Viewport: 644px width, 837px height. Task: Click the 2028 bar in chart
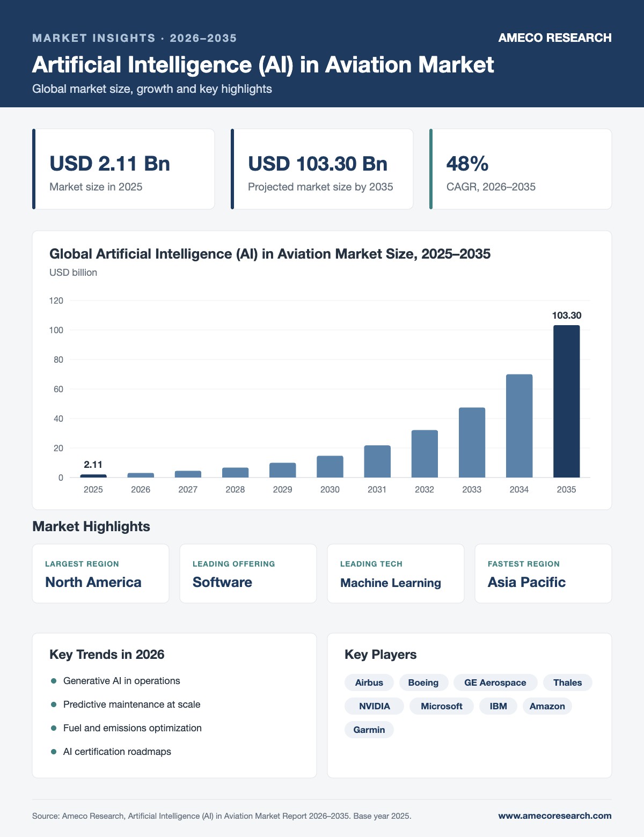pyautogui.click(x=235, y=473)
